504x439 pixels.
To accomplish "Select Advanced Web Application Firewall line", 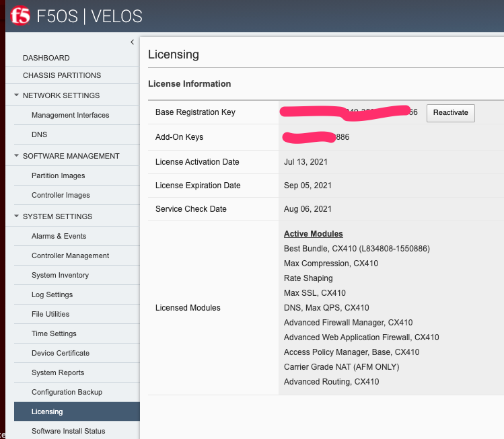I will pos(361,337).
